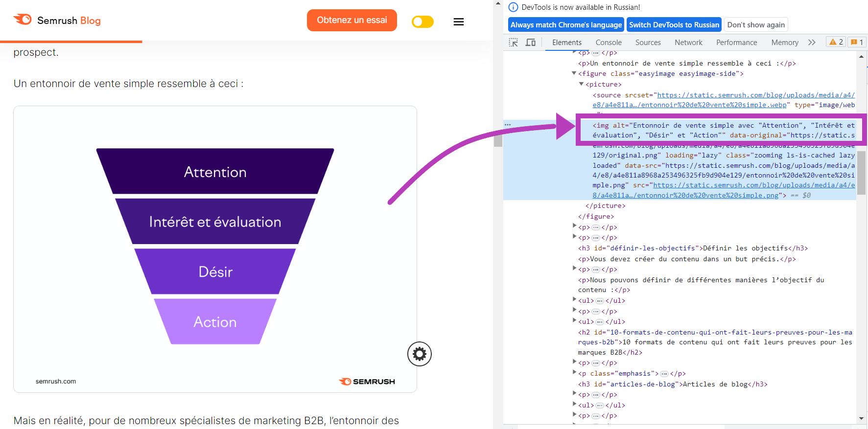The height and width of the screenshot is (429, 868).
Task: Collapse the figure easyimage element
Action: tap(574, 73)
